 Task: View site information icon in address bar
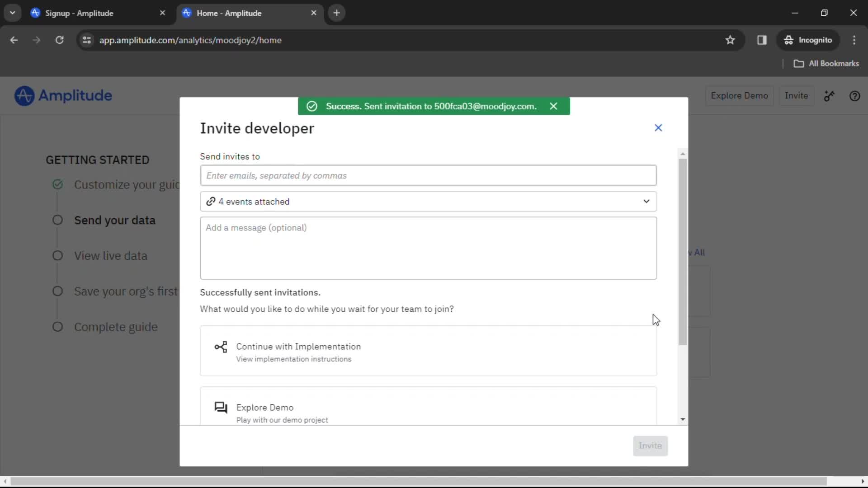pos(87,40)
